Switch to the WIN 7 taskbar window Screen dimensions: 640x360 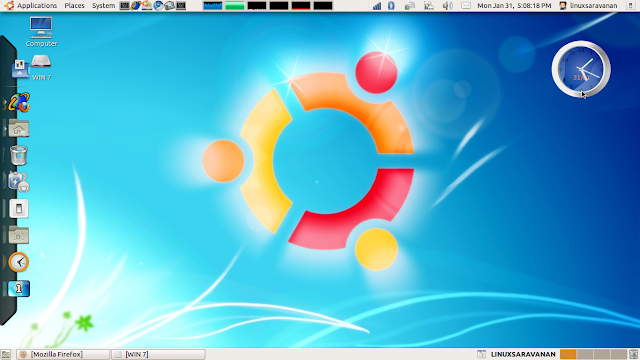[158, 354]
